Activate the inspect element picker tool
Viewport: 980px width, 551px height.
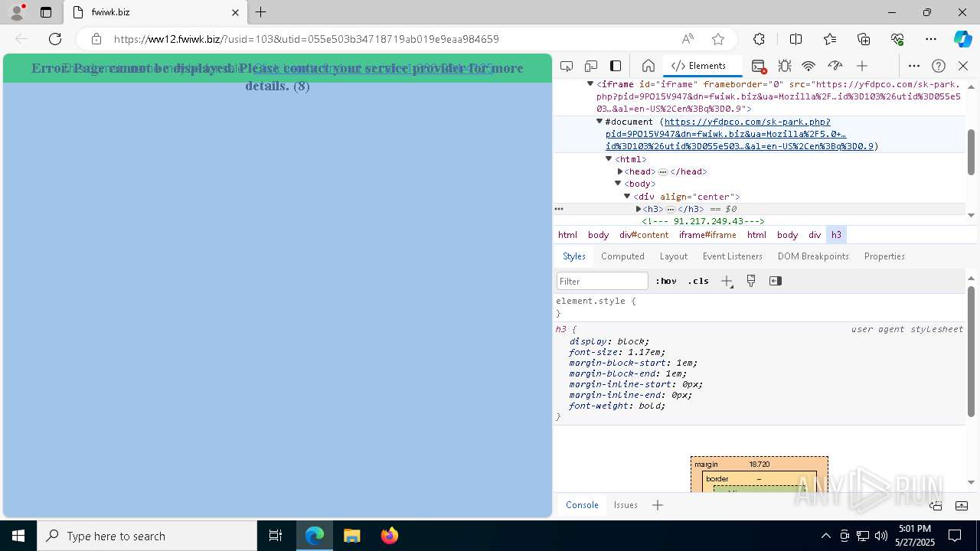(x=567, y=66)
